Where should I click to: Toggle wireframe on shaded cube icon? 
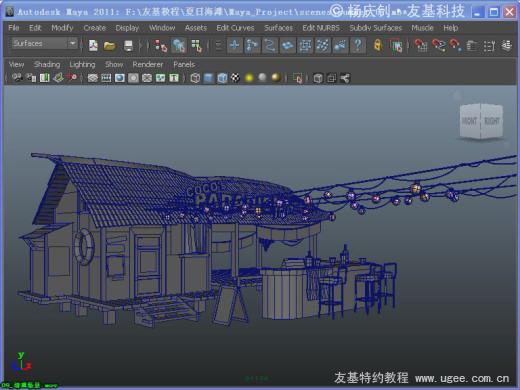click(222, 78)
